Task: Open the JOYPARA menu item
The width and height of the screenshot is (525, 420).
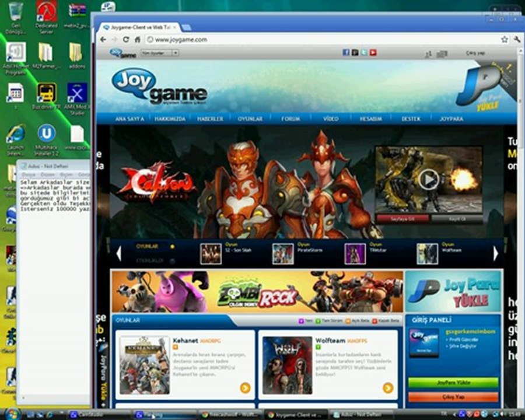Action: coord(452,119)
